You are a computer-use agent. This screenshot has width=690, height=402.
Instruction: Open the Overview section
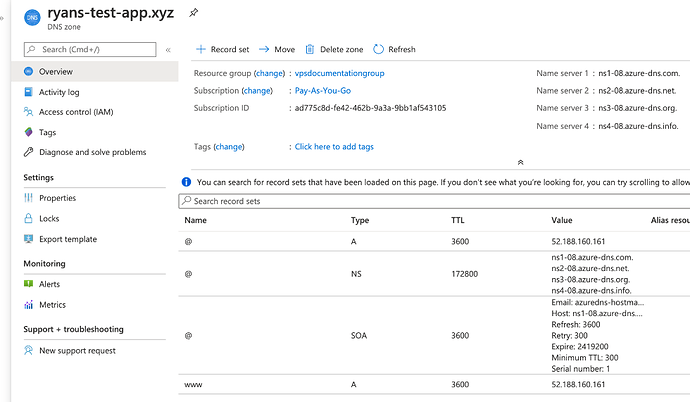[x=95, y=71]
